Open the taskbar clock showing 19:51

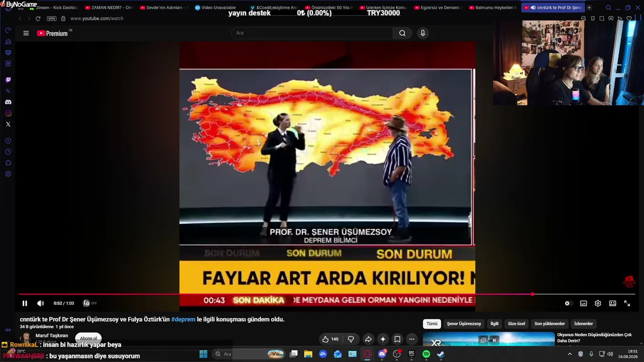tap(629, 354)
